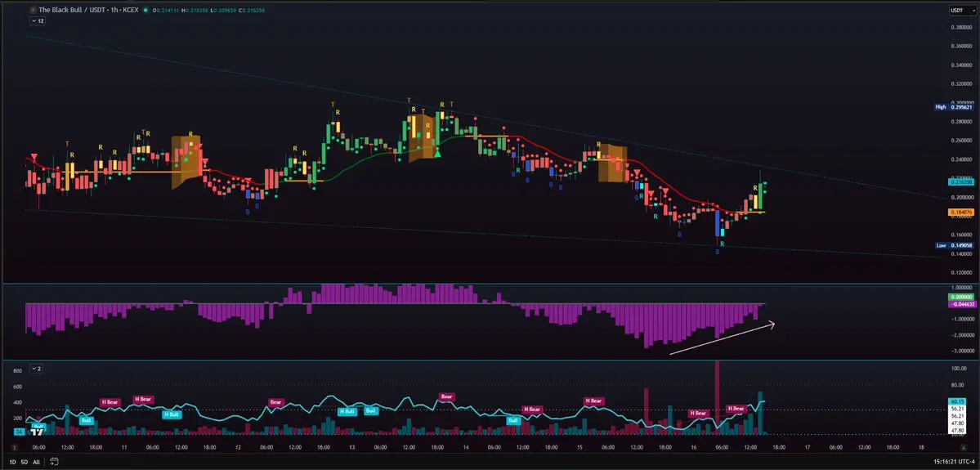
Task: Click the timezone icon left of time axis
Action: point(13,447)
